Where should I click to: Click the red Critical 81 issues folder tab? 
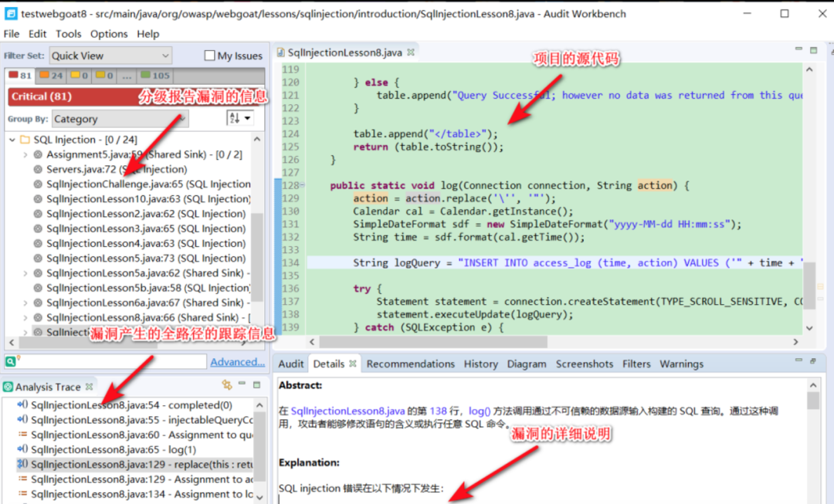[20, 76]
